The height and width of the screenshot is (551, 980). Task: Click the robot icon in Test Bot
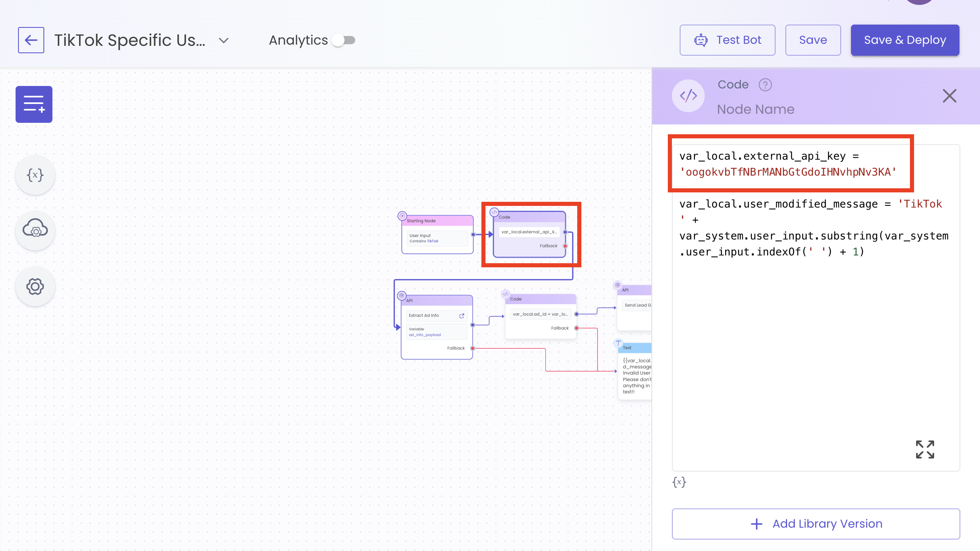(701, 40)
